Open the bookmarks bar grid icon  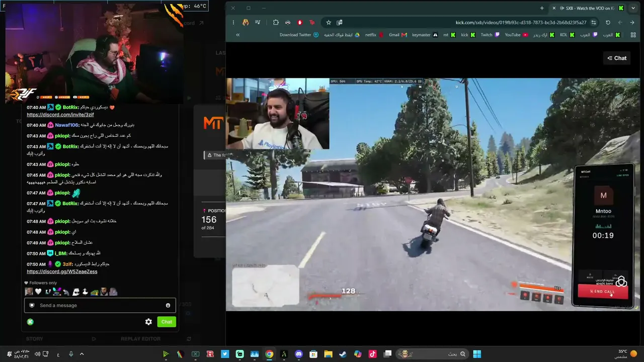[x=632, y=35]
